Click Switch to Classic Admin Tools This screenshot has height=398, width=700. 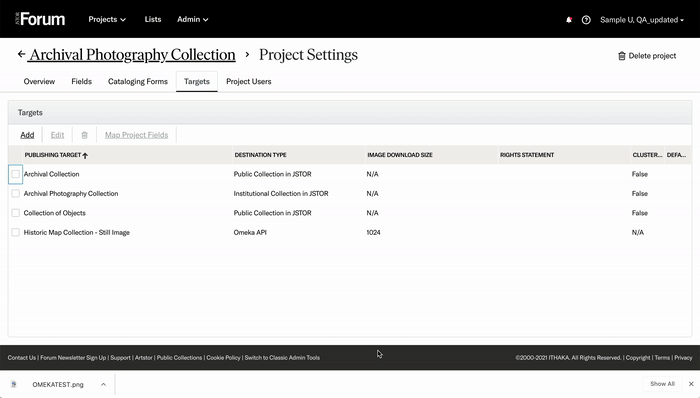tap(282, 357)
